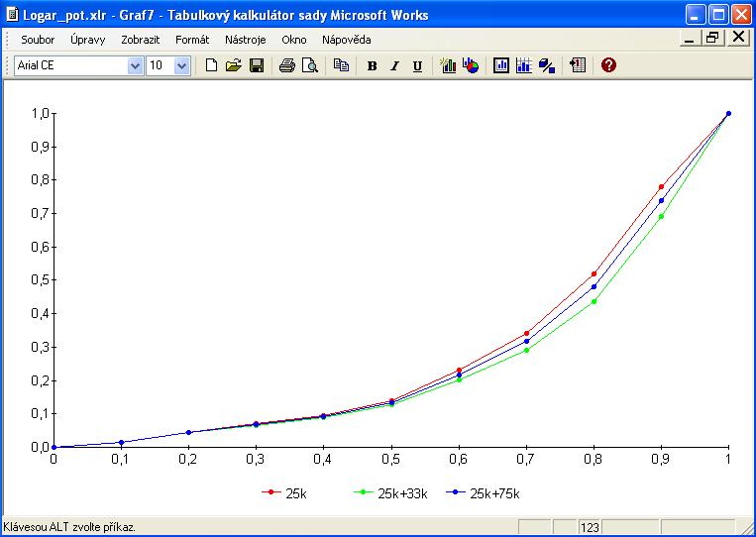Toggle chart gridlines icon

[x=524, y=65]
